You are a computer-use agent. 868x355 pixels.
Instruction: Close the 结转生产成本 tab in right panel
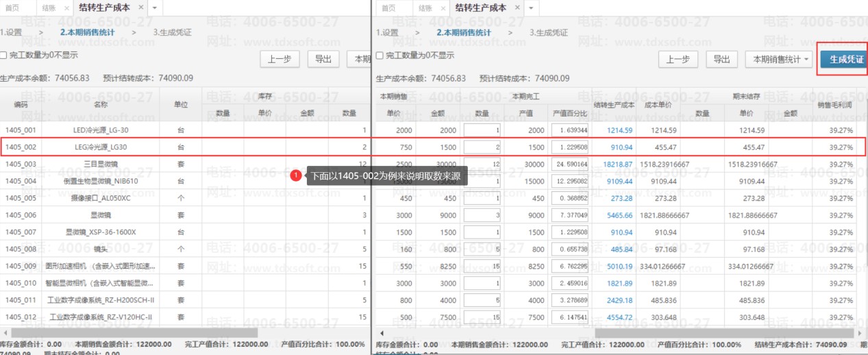515,8
